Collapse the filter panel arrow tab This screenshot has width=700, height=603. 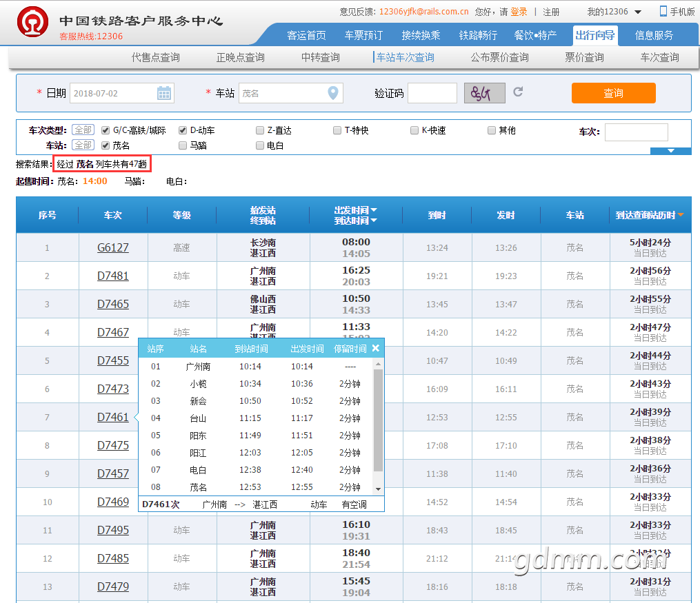(670, 151)
